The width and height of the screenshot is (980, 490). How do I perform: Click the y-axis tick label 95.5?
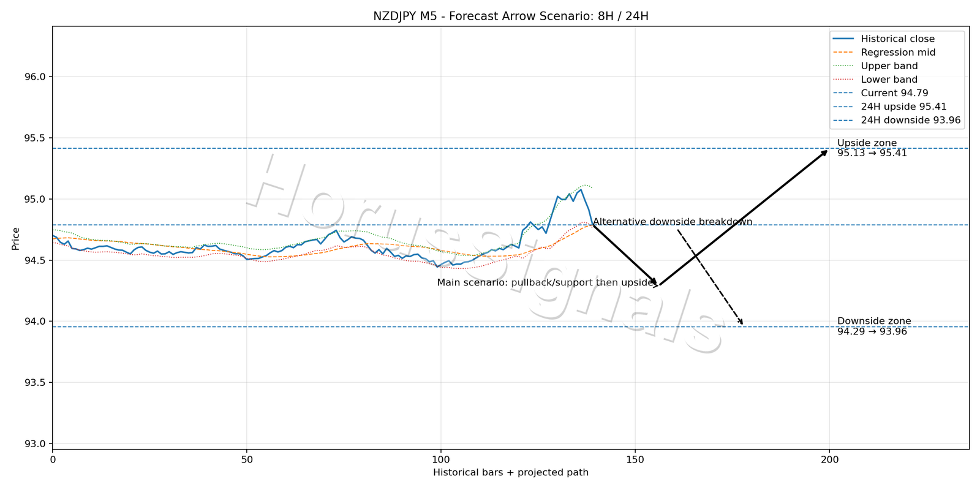click(x=35, y=138)
